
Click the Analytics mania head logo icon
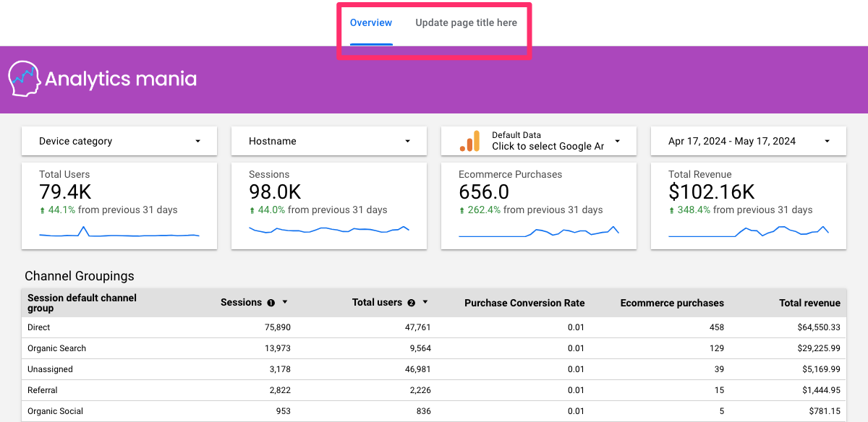click(24, 78)
